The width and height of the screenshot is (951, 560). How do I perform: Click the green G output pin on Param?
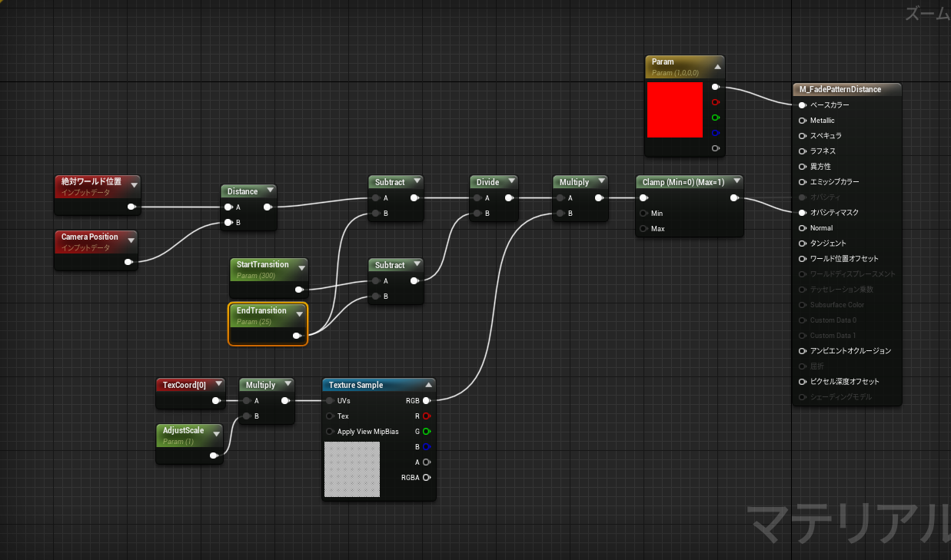[715, 118]
